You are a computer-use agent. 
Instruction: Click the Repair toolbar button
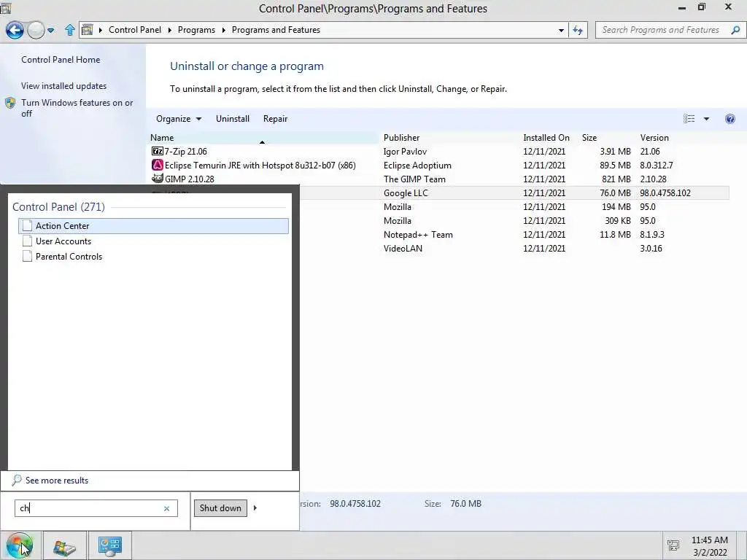[x=275, y=119]
